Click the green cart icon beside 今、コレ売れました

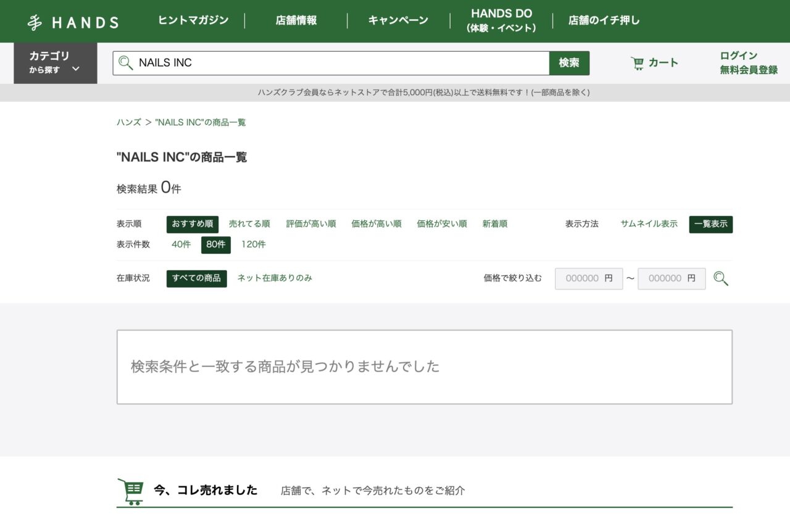(x=130, y=491)
